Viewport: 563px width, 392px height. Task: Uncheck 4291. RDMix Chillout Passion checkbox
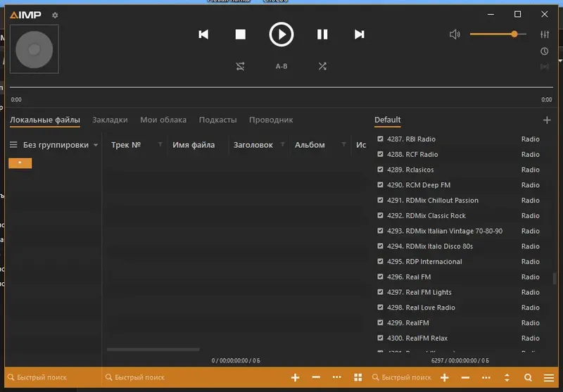[x=380, y=200]
